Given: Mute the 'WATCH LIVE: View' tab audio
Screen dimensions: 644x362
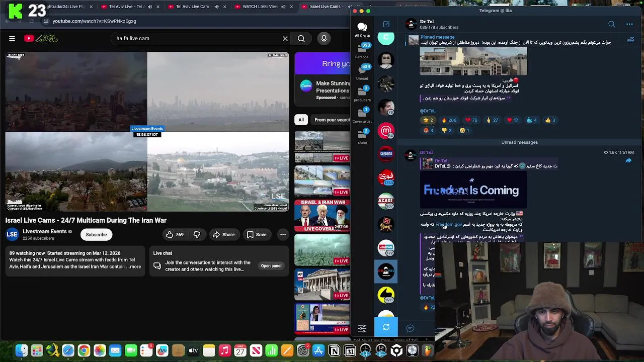Looking at the screenshot, I should 283,7.
